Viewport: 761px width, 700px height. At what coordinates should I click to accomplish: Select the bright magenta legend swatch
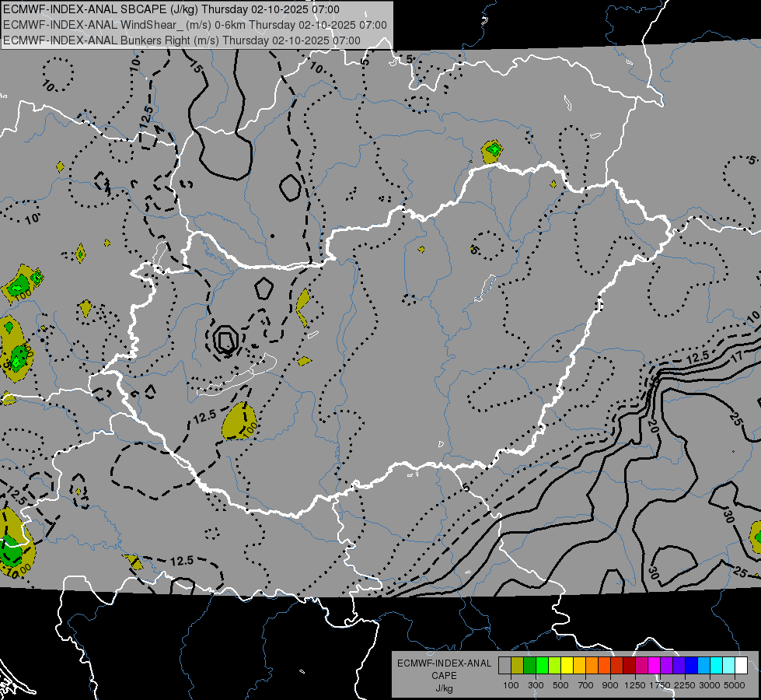click(654, 665)
